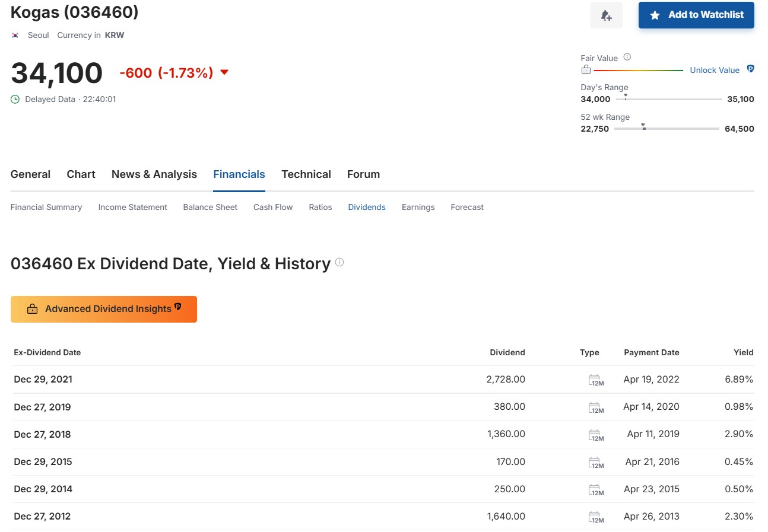Viewport: 768px width, 532px height.
Task: Click the 1,360.00 dividend value
Action: pos(506,434)
